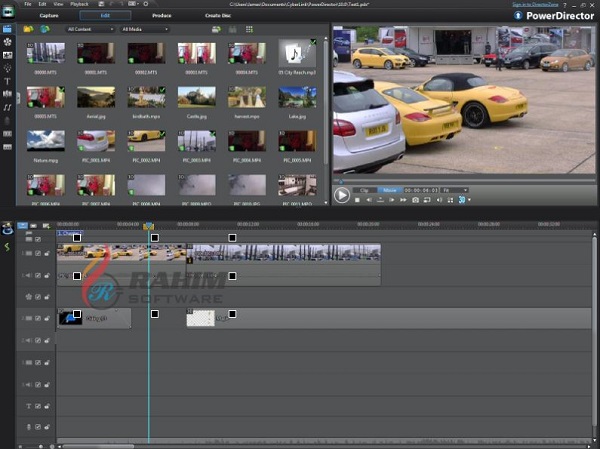Select Clip preview mode button
This screenshot has height=449, width=600.
click(364, 189)
